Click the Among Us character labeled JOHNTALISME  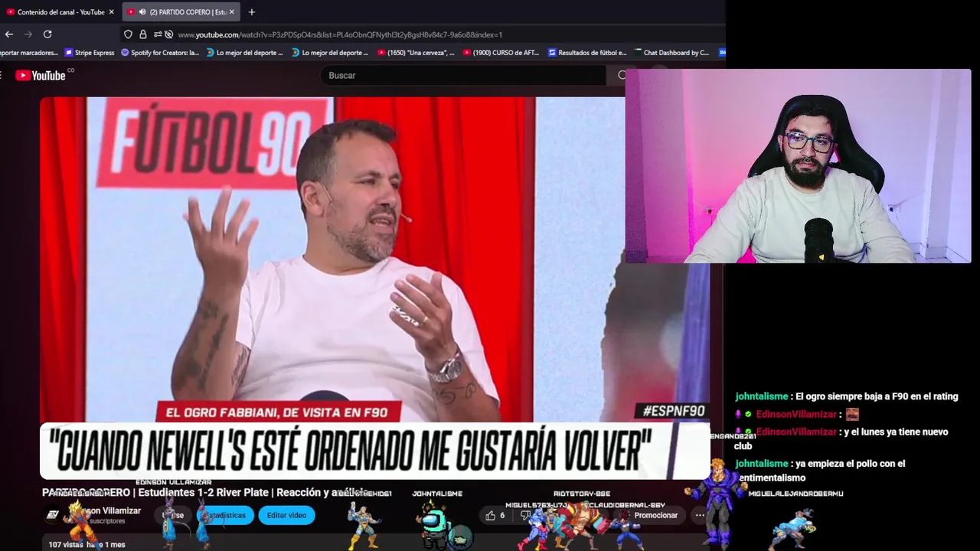point(436,530)
